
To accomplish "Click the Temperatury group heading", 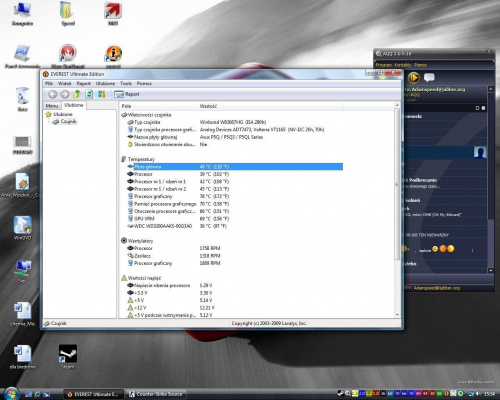I will click(x=138, y=159).
